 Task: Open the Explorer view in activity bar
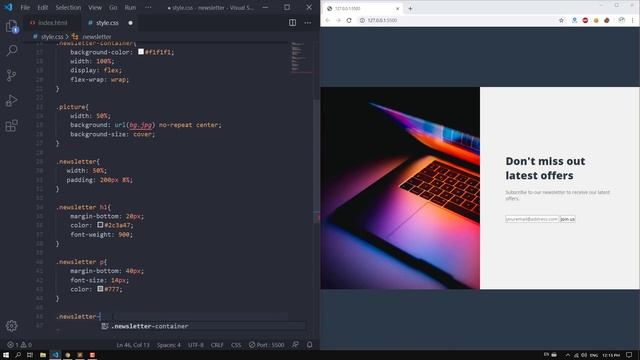12,27
